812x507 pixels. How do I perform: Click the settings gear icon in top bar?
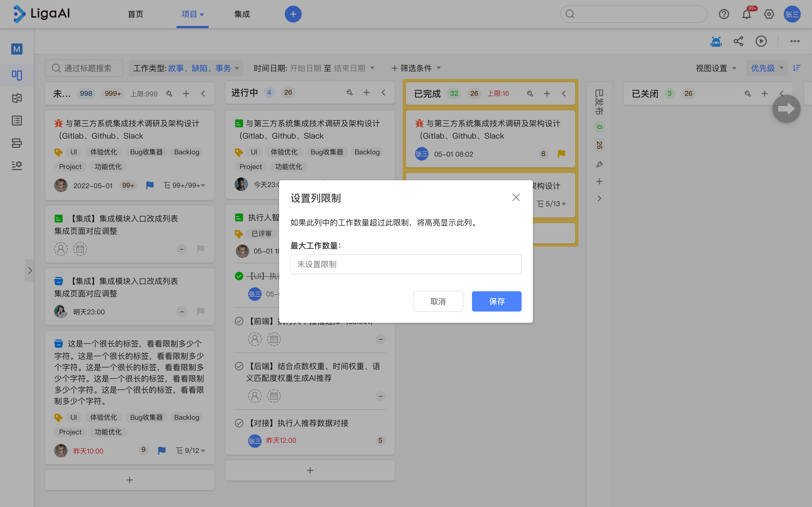tap(769, 14)
